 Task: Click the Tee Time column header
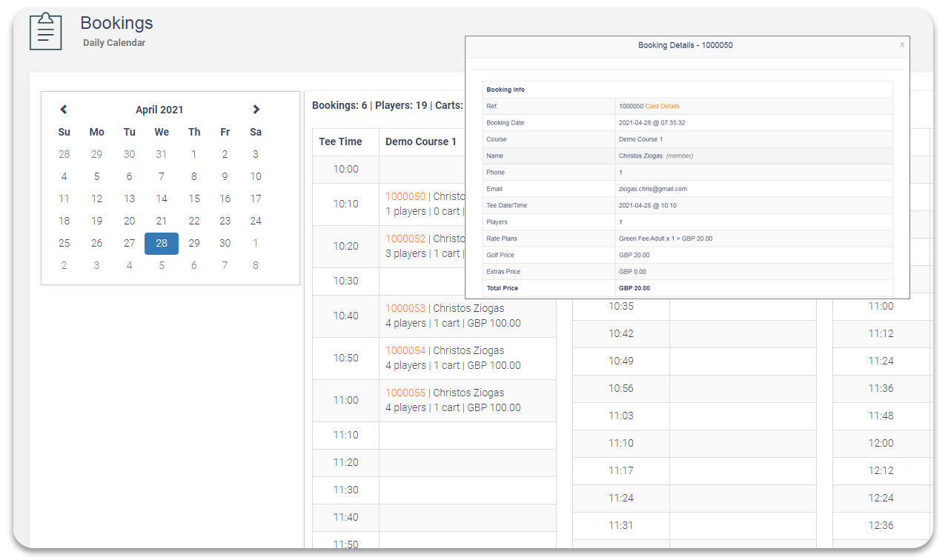340,141
